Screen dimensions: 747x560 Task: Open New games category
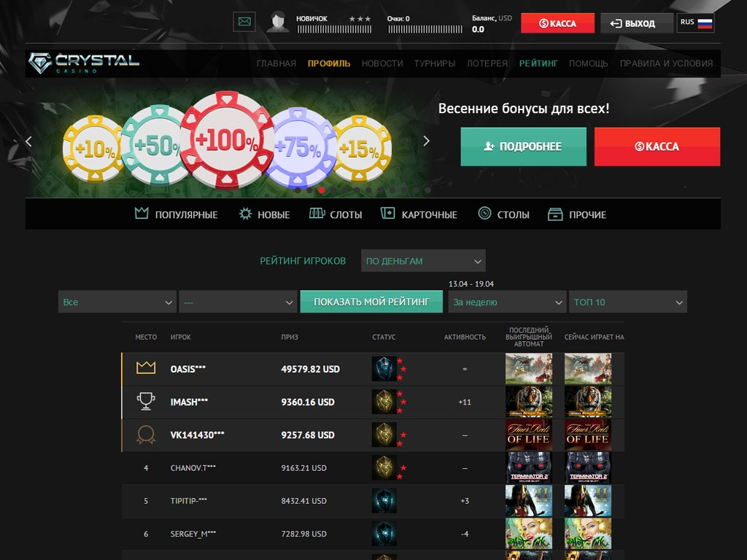tap(264, 214)
